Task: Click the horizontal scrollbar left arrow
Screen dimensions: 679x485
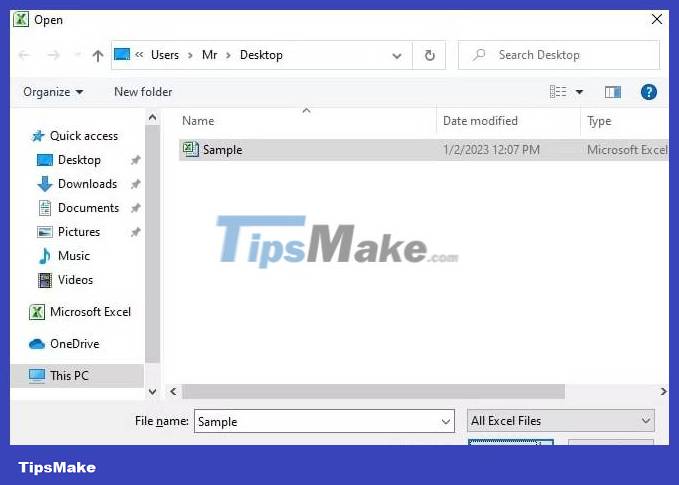Action: pyautogui.click(x=173, y=391)
